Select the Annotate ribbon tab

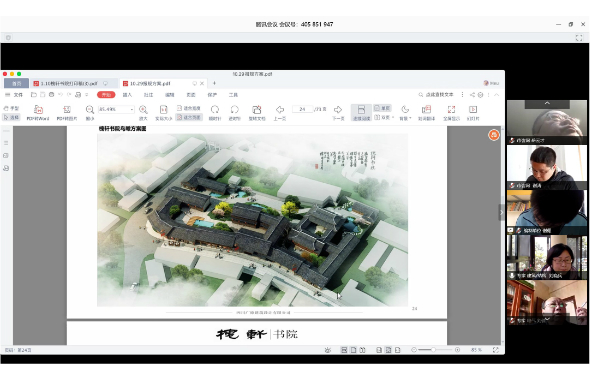click(149, 95)
